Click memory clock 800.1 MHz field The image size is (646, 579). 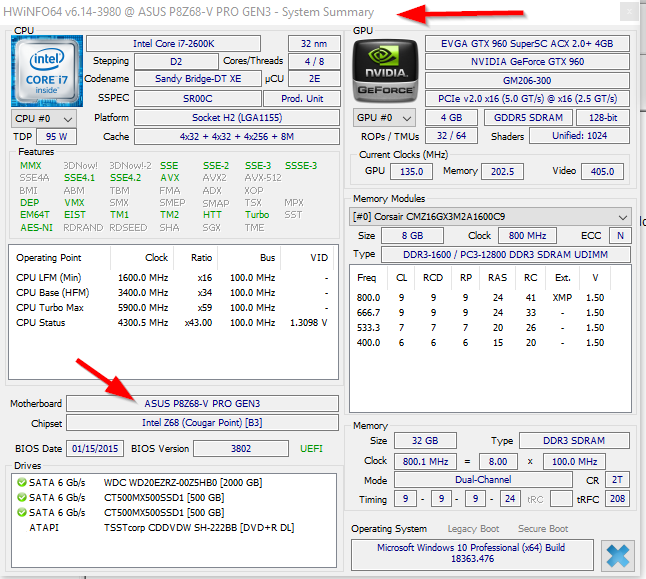tap(425, 462)
